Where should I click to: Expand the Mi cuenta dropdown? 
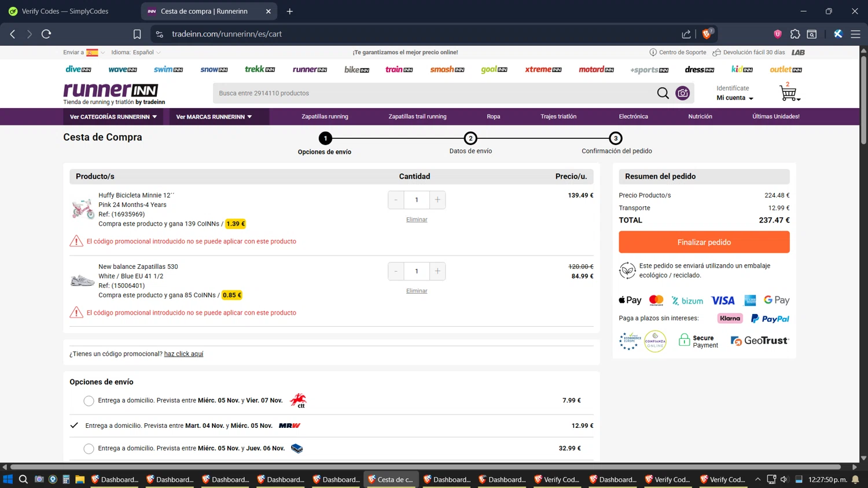pos(735,98)
